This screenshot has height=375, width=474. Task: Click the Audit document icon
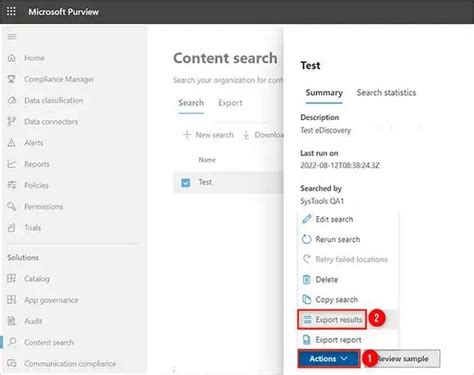[12, 321]
